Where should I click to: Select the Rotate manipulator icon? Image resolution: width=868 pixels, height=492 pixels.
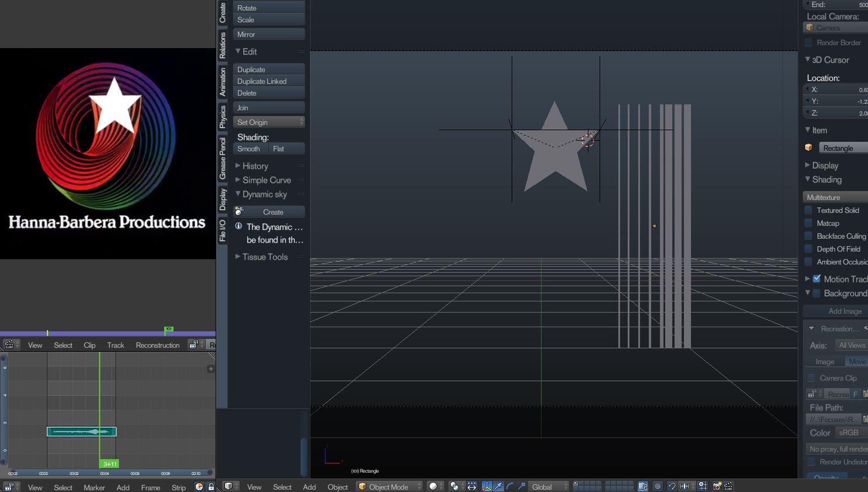[x=509, y=486]
